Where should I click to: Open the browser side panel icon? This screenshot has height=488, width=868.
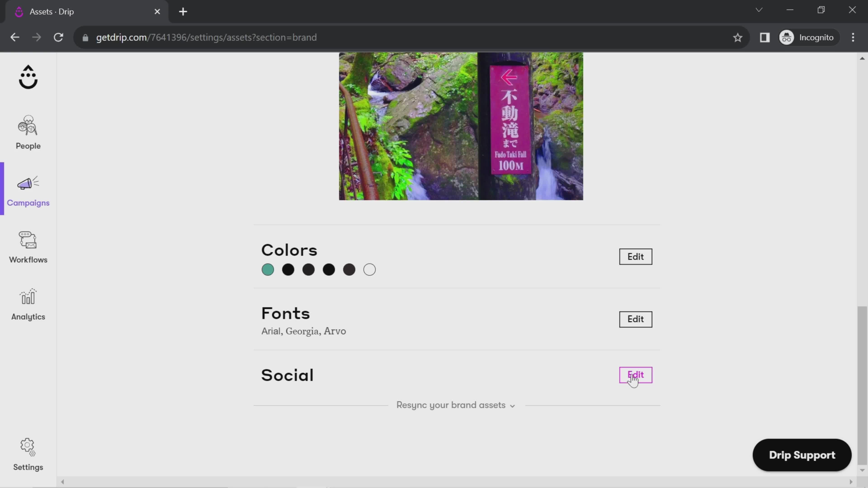click(764, 37)
